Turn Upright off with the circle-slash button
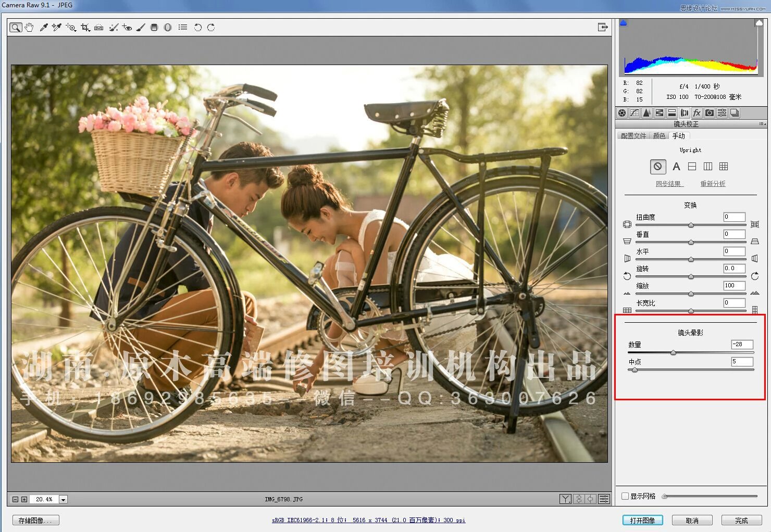Screen dimensions: 771x532 [658, 167]
